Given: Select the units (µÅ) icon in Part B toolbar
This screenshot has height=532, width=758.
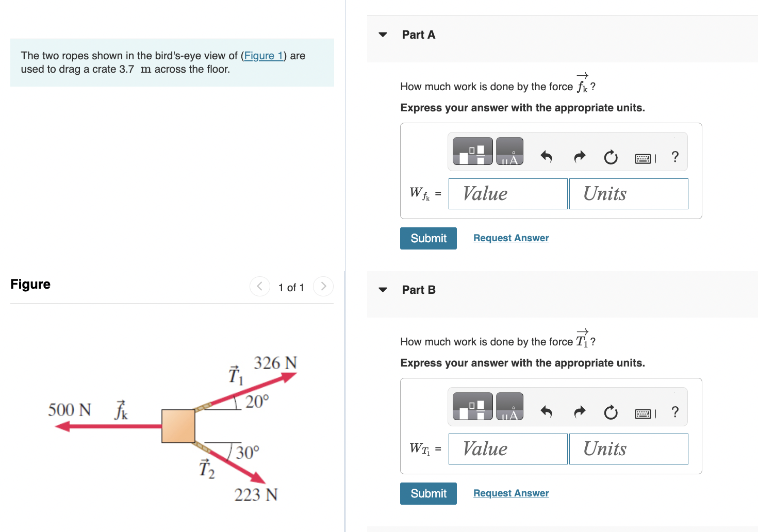Looking at the screenshot, I should pos(509,406).
